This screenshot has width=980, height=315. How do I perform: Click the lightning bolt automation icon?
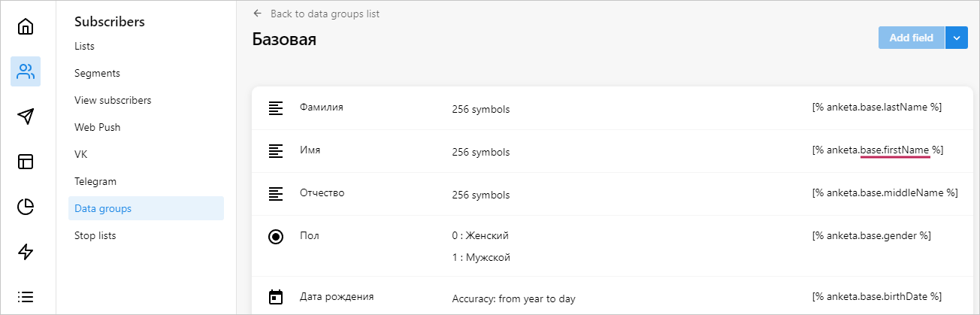coord(26,252)
